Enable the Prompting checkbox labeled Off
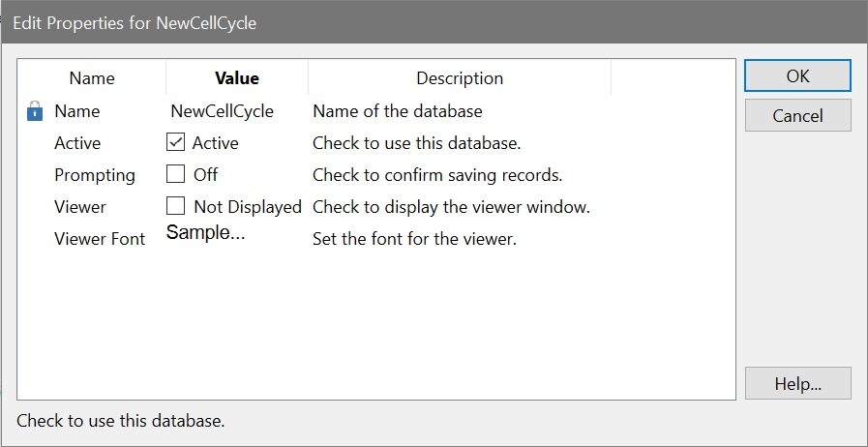The width and height of the screenshot is (868, 447). (175, 175)
